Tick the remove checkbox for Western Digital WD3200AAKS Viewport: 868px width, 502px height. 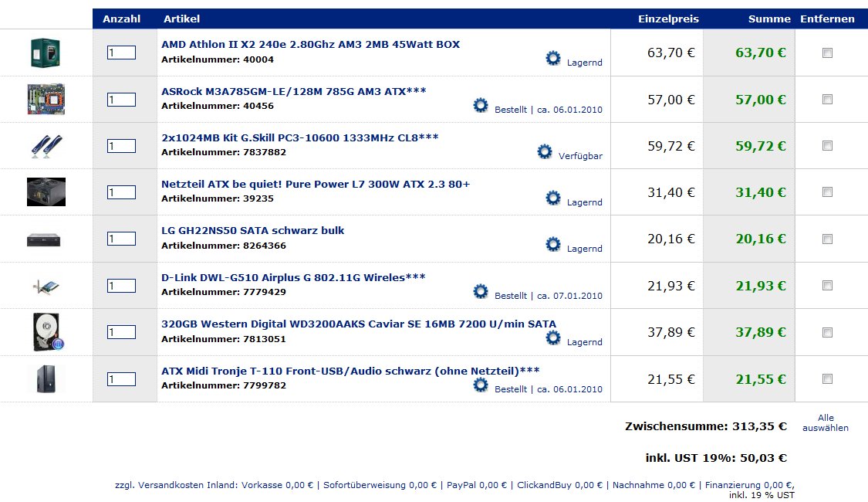click(x=828, y=332)
